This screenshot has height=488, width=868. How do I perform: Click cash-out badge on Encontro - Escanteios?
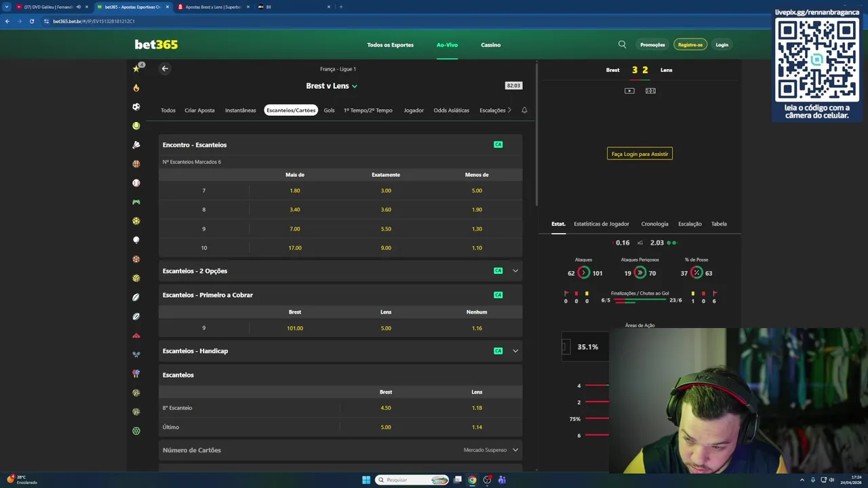point(498,144)
